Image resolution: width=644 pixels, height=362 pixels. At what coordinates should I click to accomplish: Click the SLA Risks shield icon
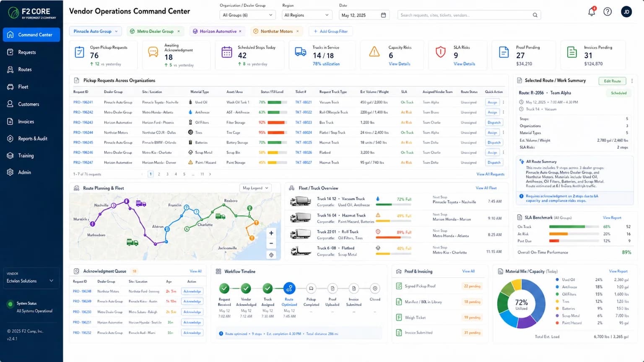pos(440,52)
